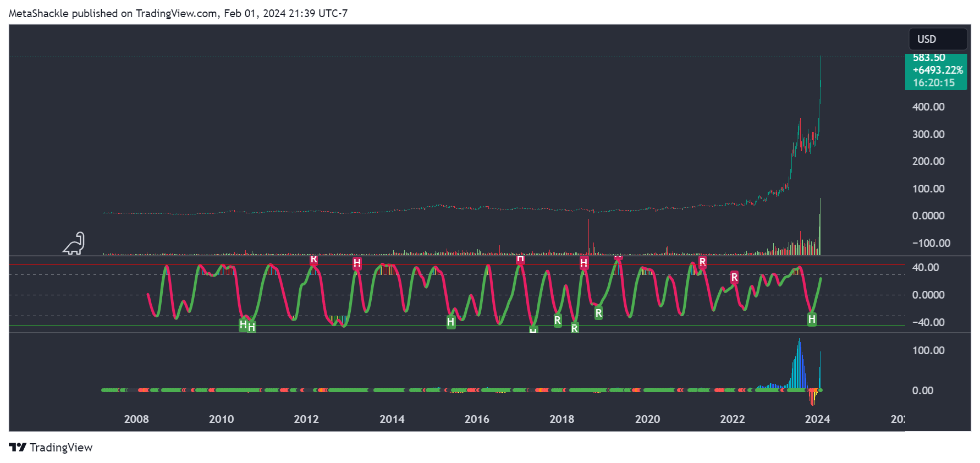The image size is (980, 463).
Task: Click the 2018 label on time axis
Action: point(562,419)
